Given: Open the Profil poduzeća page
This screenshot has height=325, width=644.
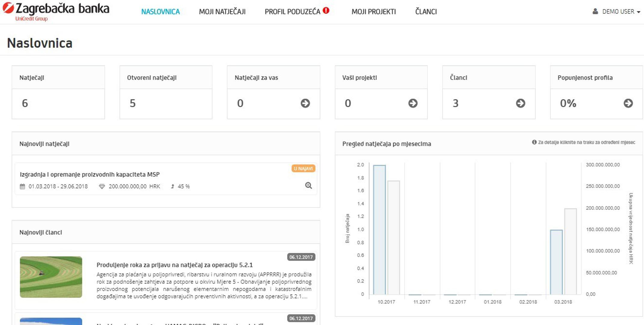Looking at the screenshot, I should click(292, 12).
